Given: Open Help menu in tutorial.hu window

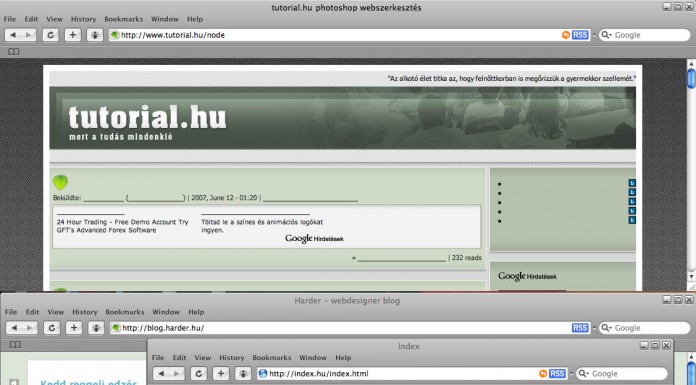Looking at the screenshot, I should (195, 19).
